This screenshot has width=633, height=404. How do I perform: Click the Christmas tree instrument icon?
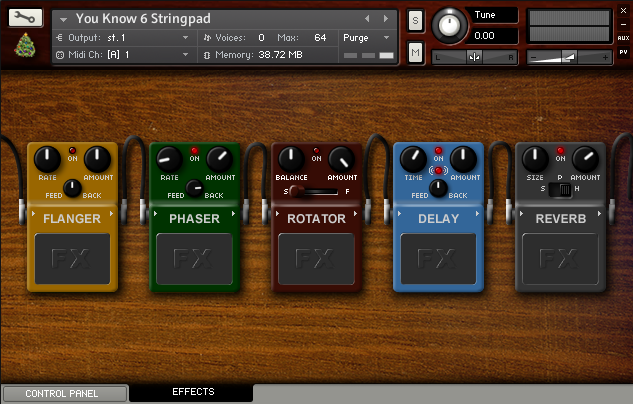click(x=25, y=44)
